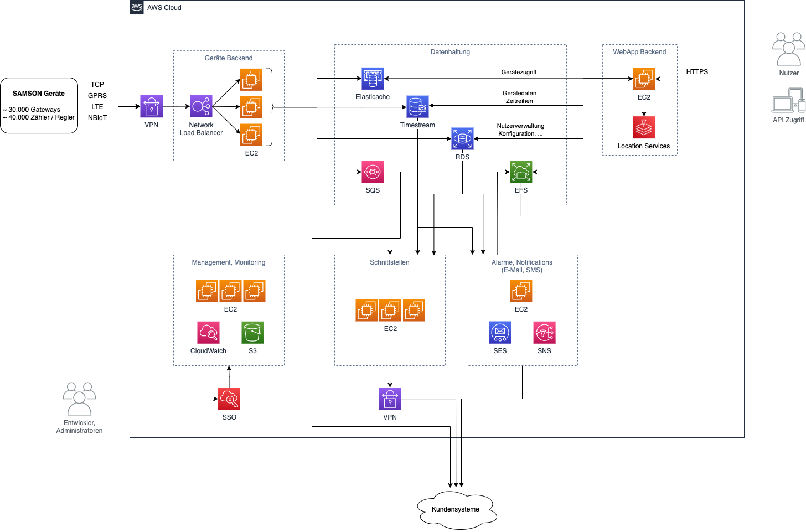Click the middle EC2 icon in Schnittstellen
The height and width of the screenshot is (532, 806).
pyautogui.click(x=390, y=310)
